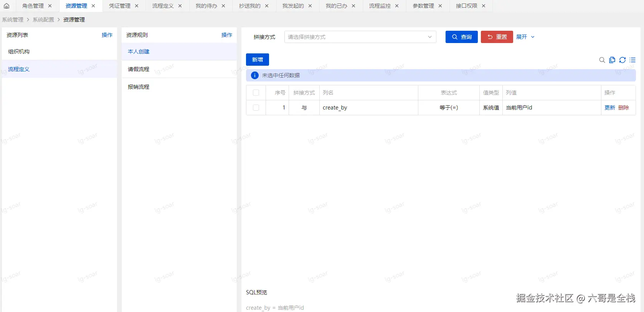Select 组织机构 in the resource list
This screenshot has width=644, height=312.
tap(59, 51)
